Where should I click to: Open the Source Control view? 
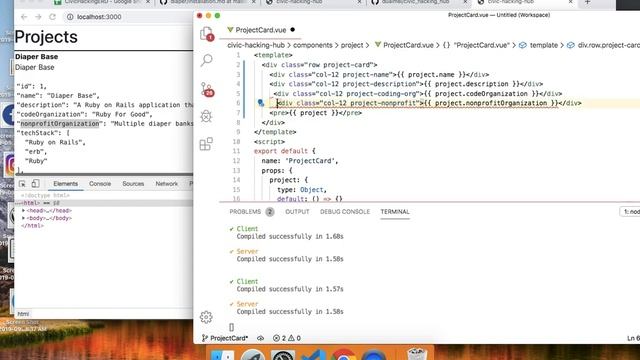click(x=207, y=89)
